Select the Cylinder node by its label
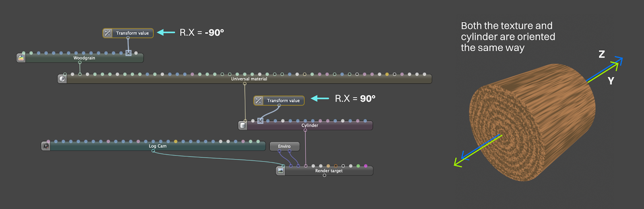Screen dimensions: 644x209 point(310,125)
